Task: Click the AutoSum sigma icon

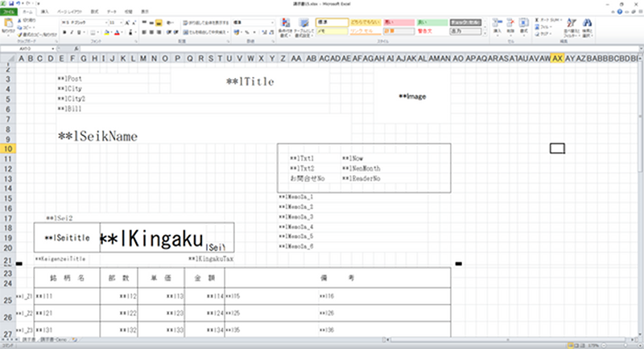Action: 537,20
